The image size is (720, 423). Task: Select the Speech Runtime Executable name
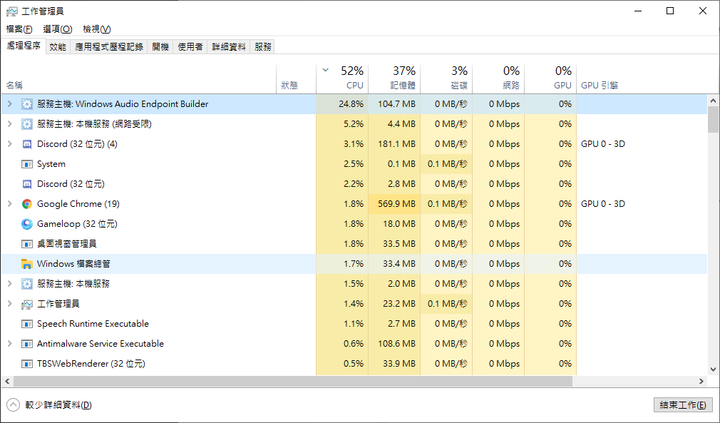click(x=93, y=324)
